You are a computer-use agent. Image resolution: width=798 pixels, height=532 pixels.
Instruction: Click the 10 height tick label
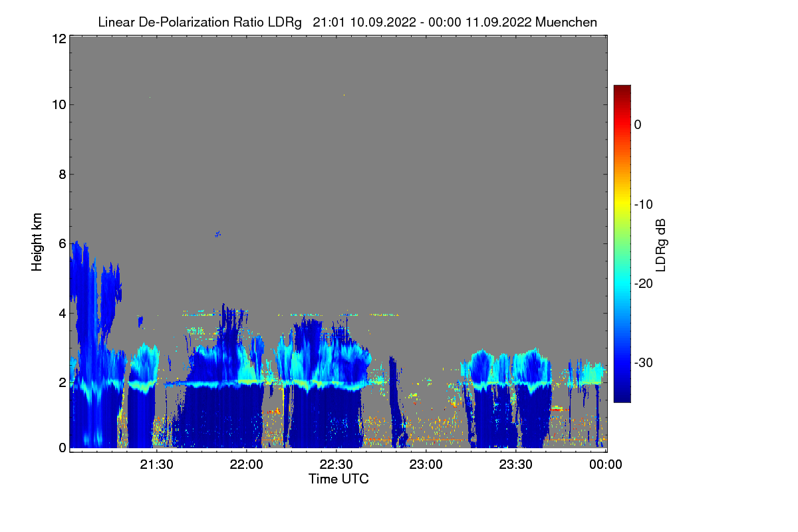(58, 104)
